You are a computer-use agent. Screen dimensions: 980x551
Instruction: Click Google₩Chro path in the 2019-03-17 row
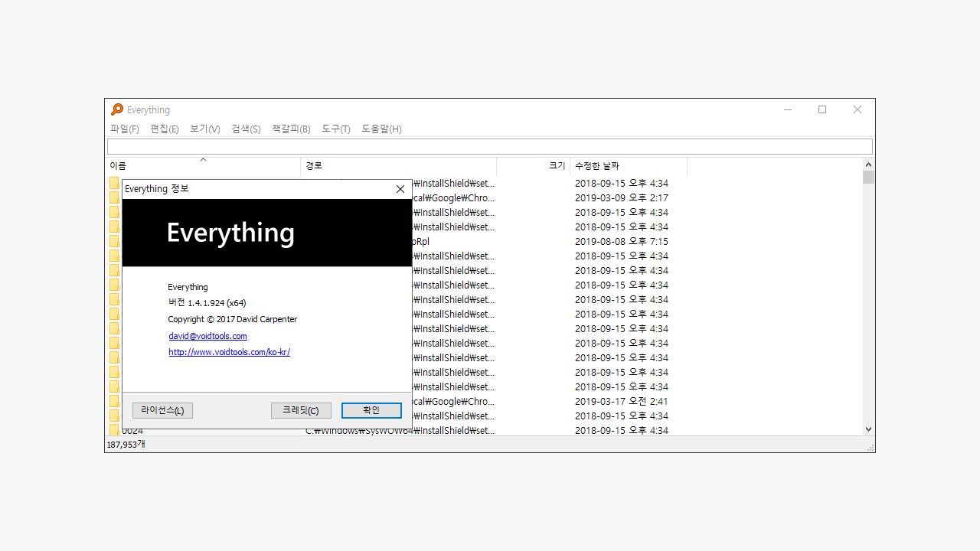453,401
